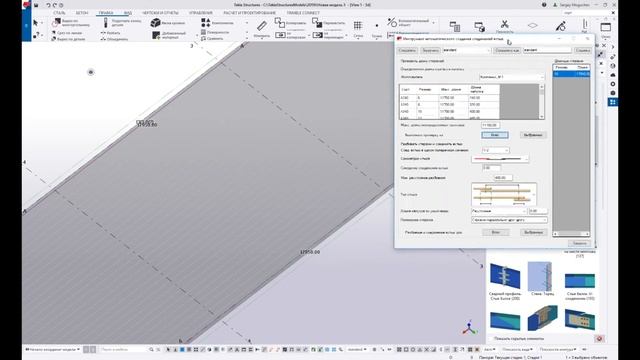
Task: Click the dialog's bottom-right close button
Action: [x=579, y=243]
